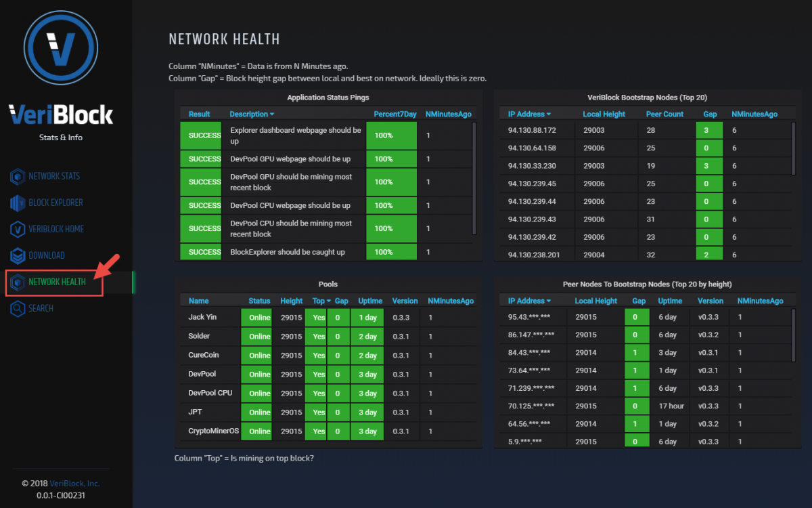Sort Bootstrap Nodes by Peer Count
The height and width of the screenshot is (508, 812).
pyautogui.click(x=664, y=114)
